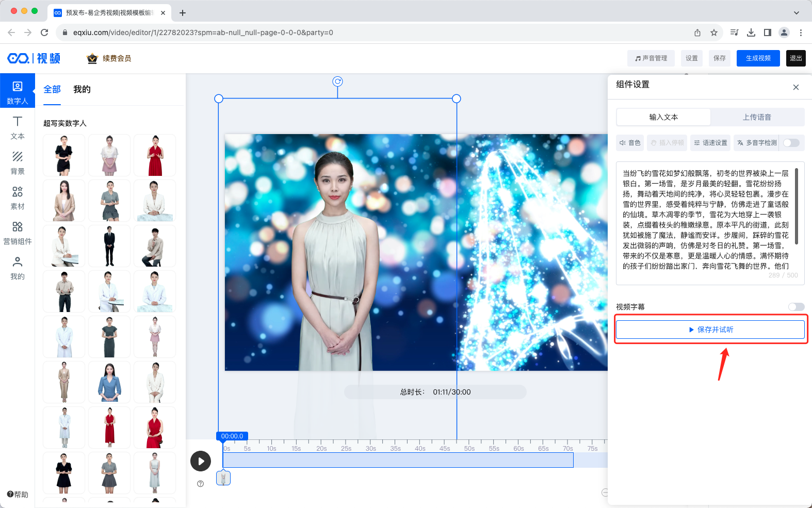Viewport: 812px width, 508px height.
Task: Open the Chrome profile icon
Action: (x=784, y=32)
